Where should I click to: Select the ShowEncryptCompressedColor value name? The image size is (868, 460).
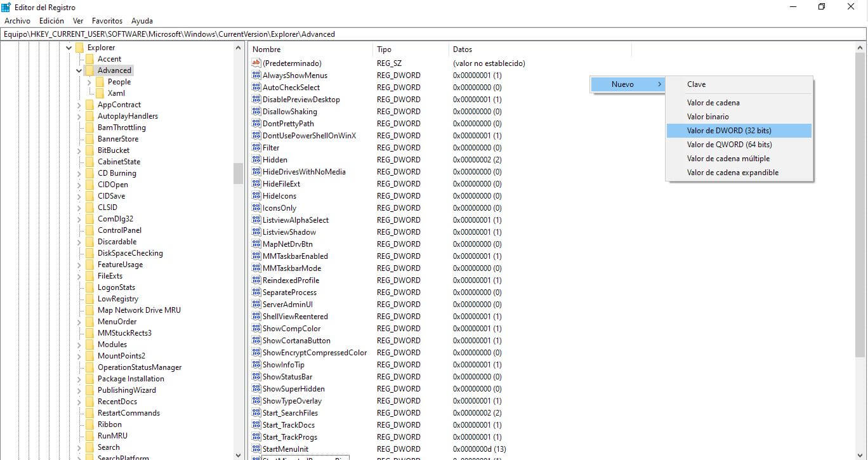pyautogui.click(x=315, y=353)
